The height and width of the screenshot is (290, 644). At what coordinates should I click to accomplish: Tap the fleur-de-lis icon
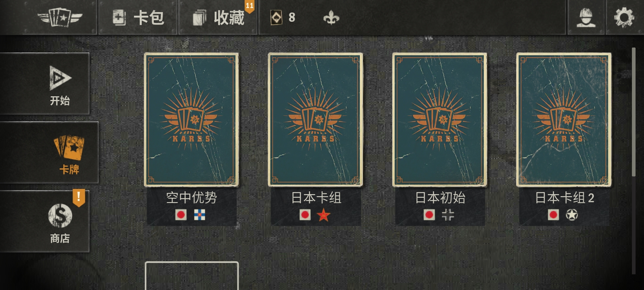click(331, 18)
